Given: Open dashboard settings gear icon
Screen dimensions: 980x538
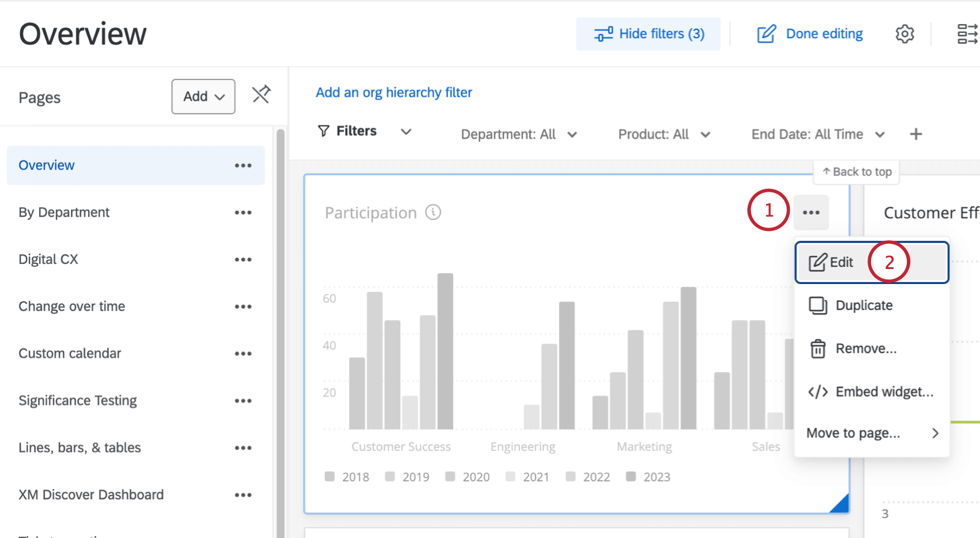Looking at the screenshot, I should coord(904,34).
